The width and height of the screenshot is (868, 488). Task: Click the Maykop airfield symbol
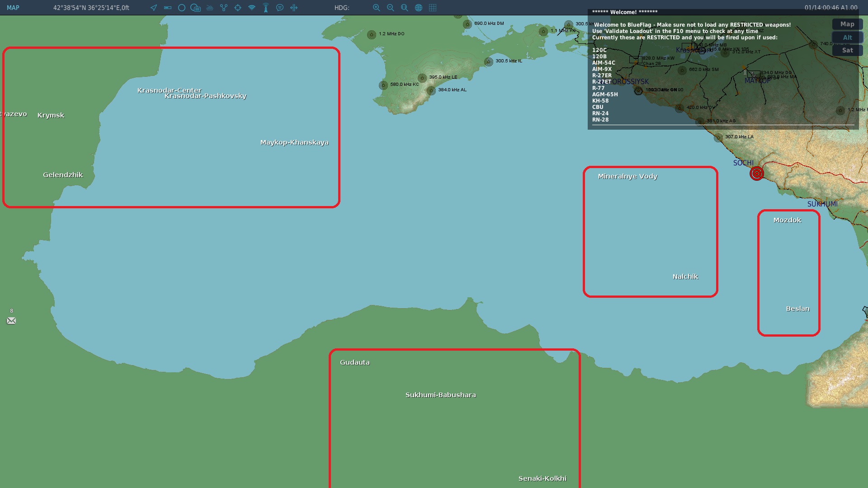pos(754,74)
